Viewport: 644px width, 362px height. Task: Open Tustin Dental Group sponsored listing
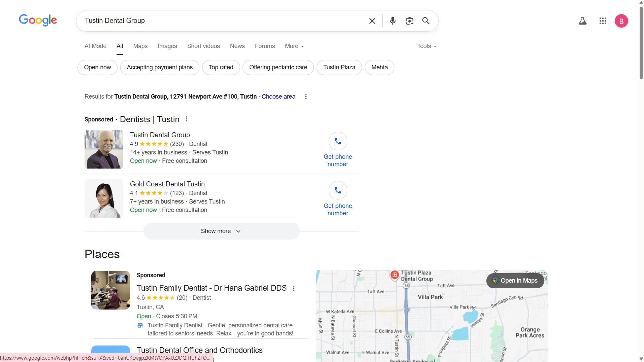(160, 135)
